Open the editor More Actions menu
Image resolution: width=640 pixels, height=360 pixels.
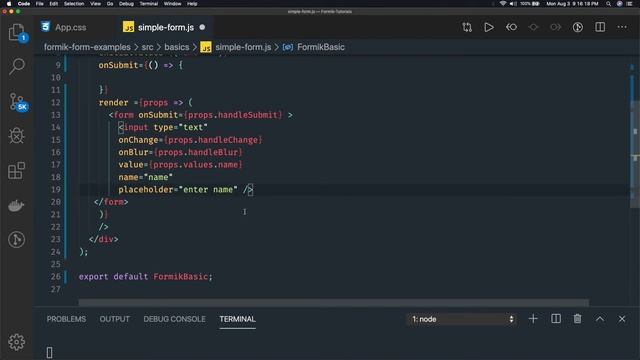[x=622, y=27]
